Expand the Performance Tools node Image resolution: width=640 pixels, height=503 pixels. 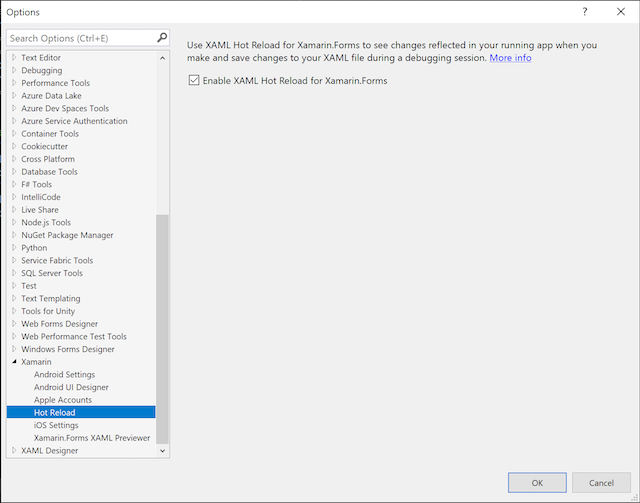click(14, 83)
